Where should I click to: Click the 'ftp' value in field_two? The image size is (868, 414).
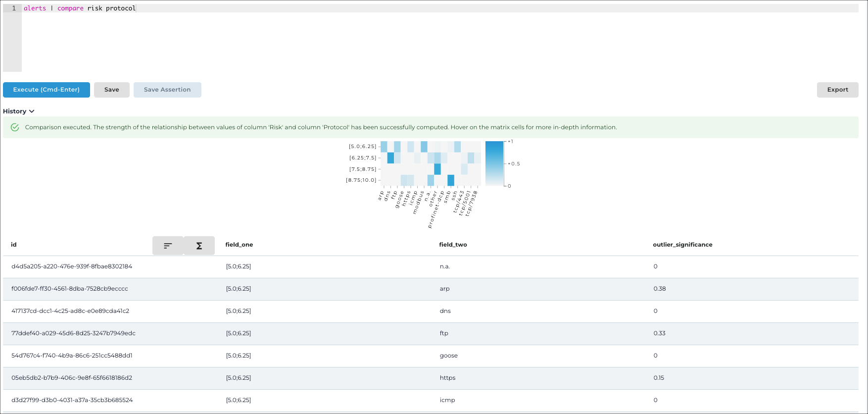[x=444, y=333]
